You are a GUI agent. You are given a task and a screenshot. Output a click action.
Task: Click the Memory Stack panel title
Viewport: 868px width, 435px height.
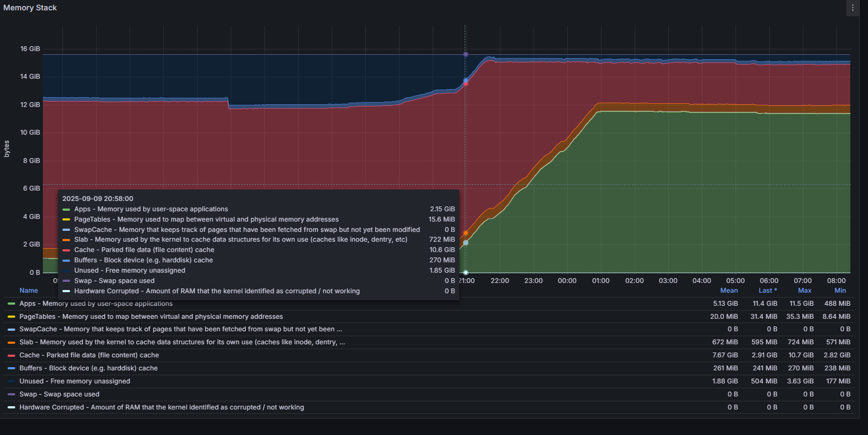[x=30, y=8]
